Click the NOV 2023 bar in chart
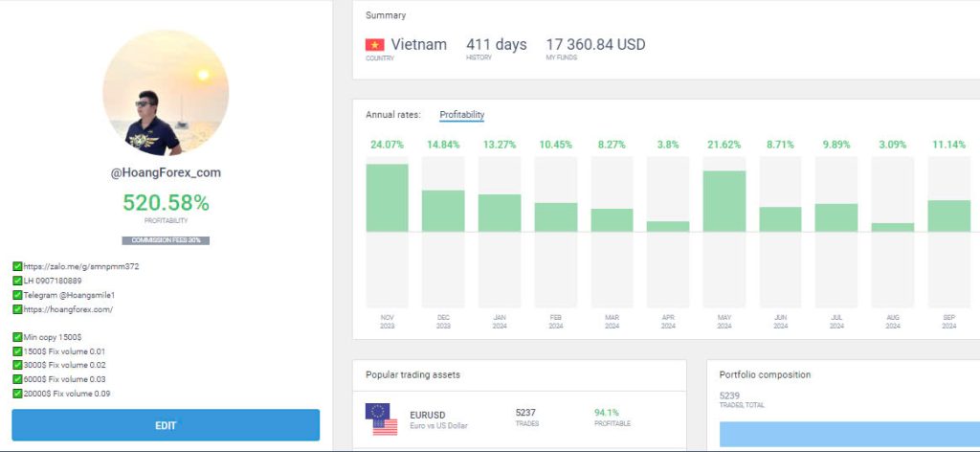This screenshot has height=452, width=980. 387,198
